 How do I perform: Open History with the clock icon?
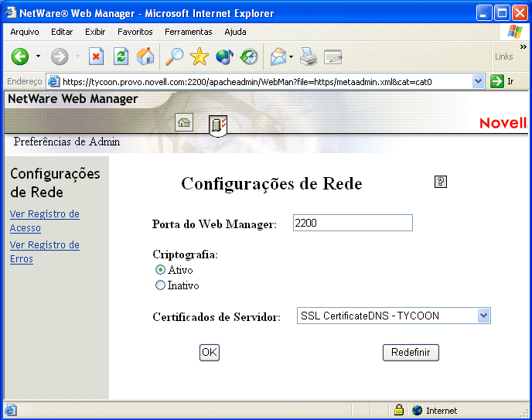point(249,56)
